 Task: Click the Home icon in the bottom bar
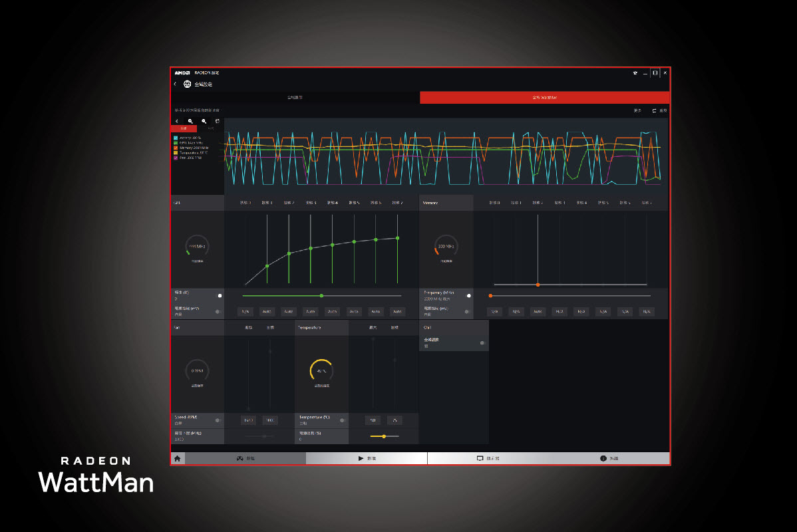click(178, 458)
